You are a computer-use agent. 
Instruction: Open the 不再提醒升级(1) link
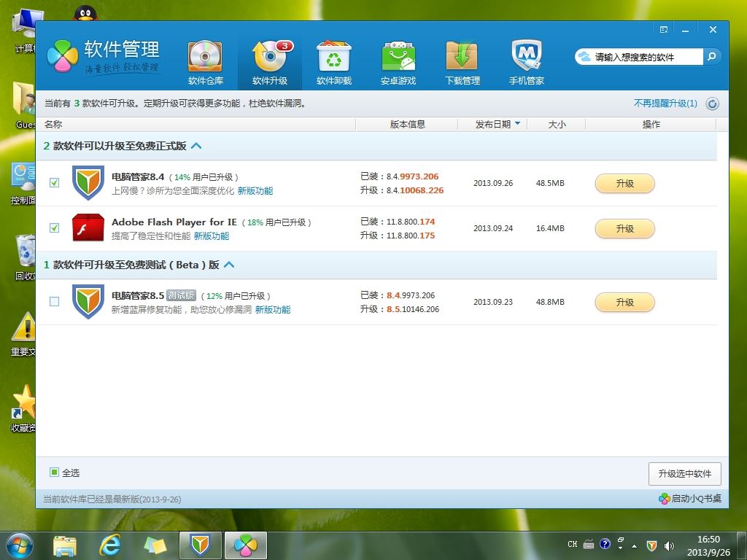(665, 104)
